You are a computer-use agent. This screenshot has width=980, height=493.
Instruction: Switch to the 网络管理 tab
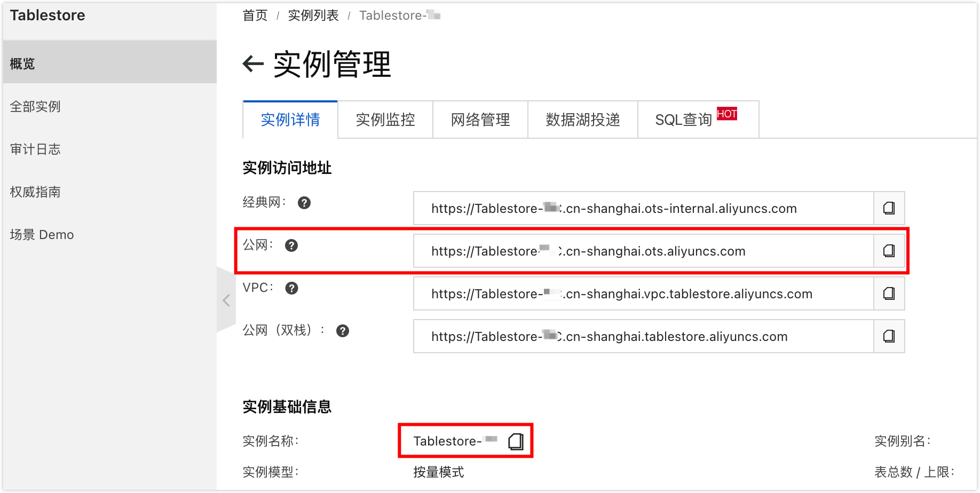click(479, 120)
